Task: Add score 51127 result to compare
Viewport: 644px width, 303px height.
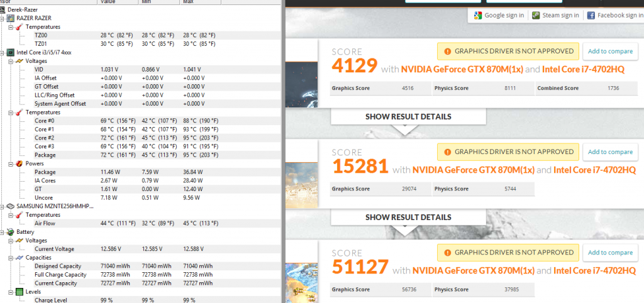Action: click(610, 253)
